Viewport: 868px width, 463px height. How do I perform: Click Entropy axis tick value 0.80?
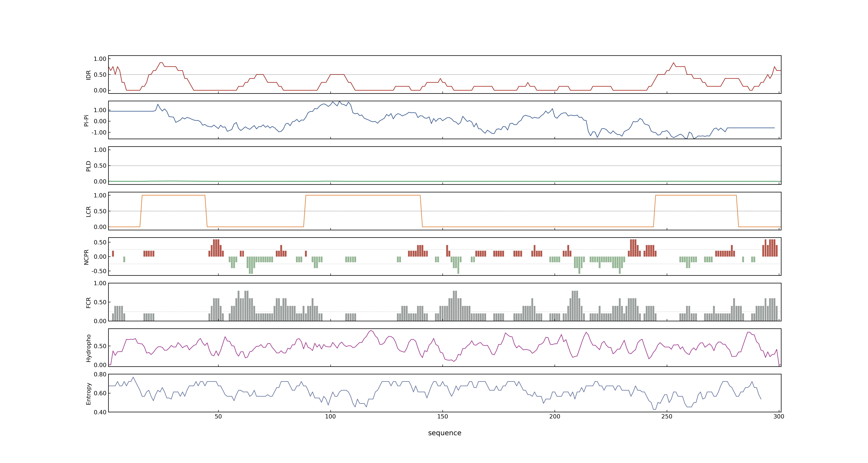pos(100,374)
